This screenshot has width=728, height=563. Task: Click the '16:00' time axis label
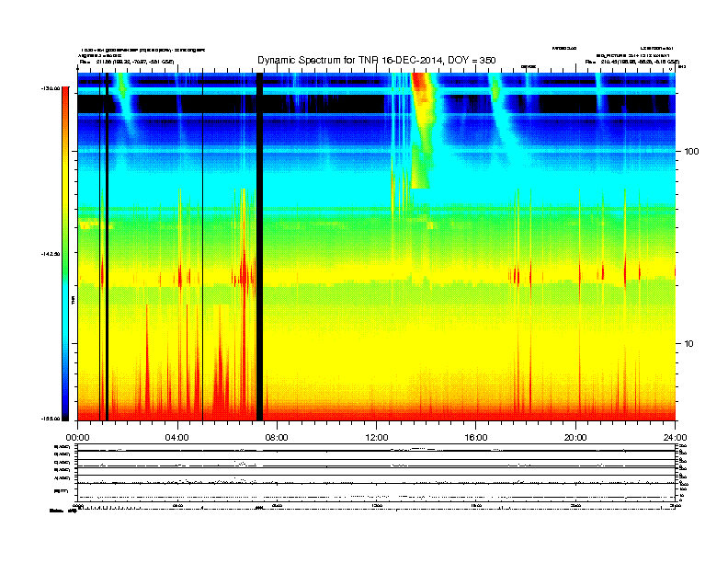[476, 438]
